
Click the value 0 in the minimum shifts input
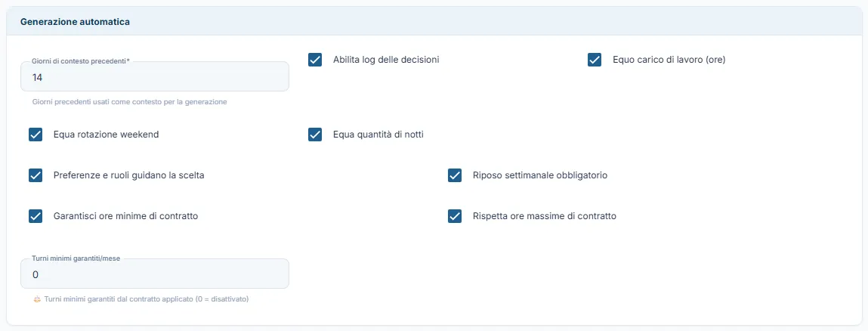(x=36, y=275)
